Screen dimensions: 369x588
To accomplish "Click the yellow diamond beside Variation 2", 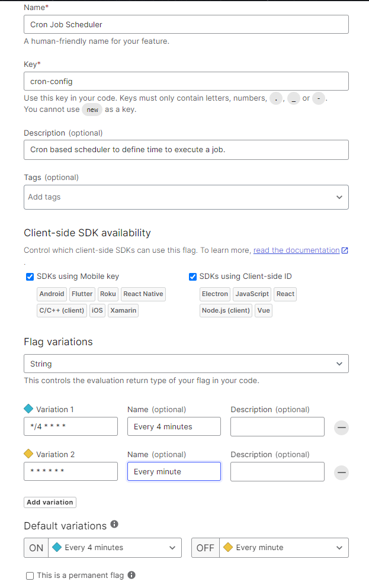I will click(x=28, y=454).
